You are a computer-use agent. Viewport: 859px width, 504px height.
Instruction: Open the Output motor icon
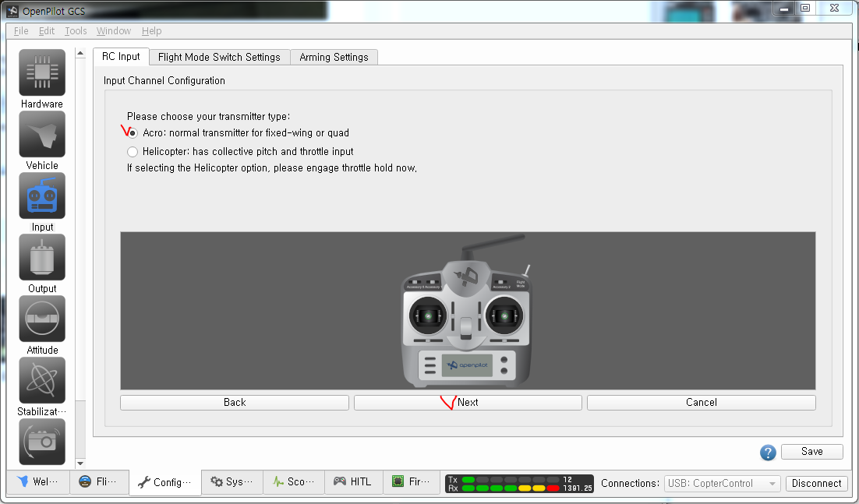[x=42, y=257]
